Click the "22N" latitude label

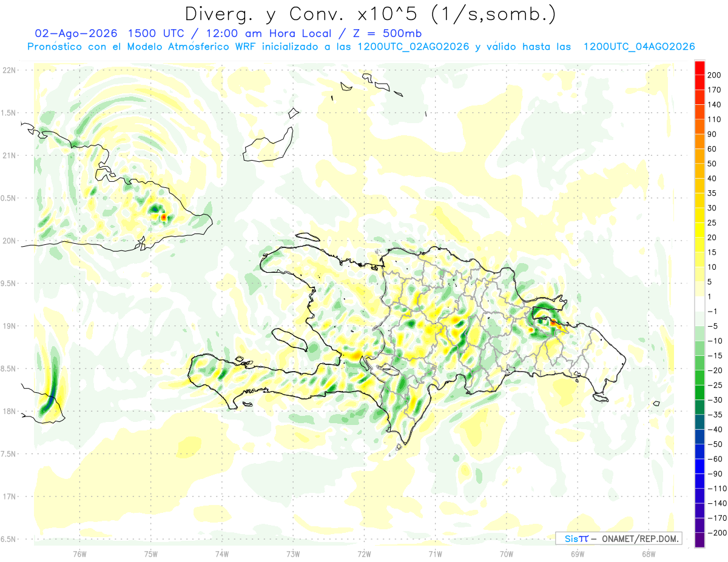[9, 70]
